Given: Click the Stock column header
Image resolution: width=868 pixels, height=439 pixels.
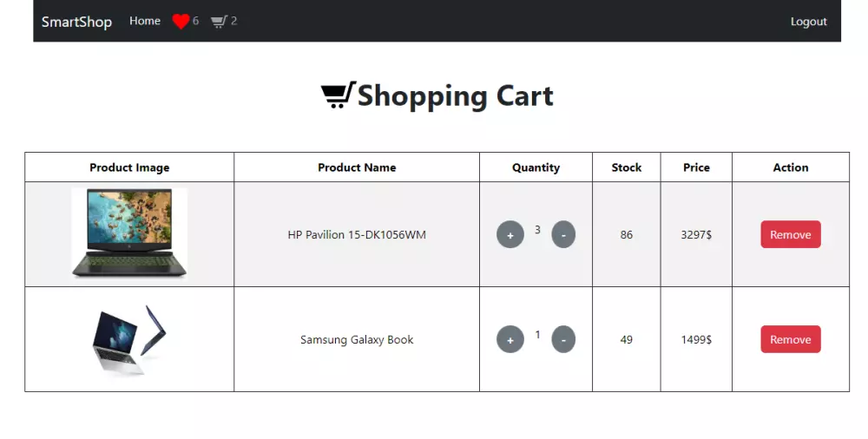Looking at the screenshot, I should pos(626,167).
